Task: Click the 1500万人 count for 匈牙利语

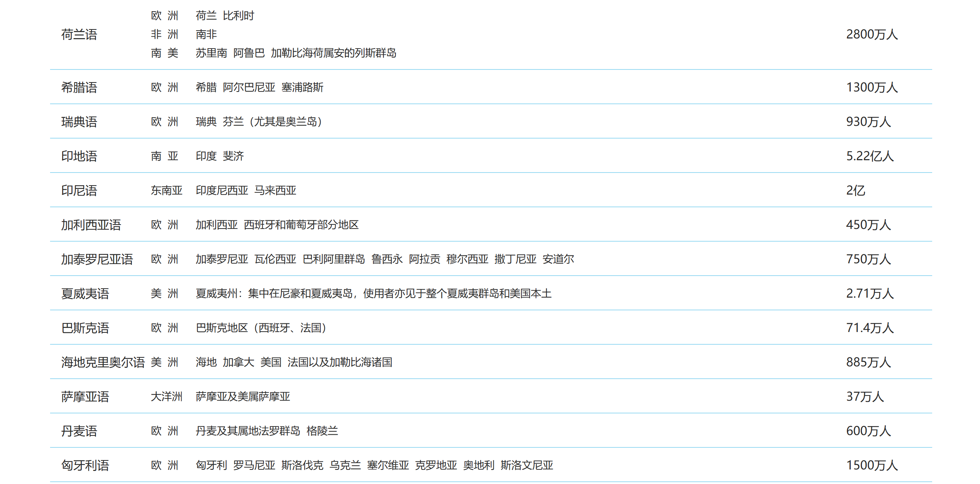Action: (872, 465)
